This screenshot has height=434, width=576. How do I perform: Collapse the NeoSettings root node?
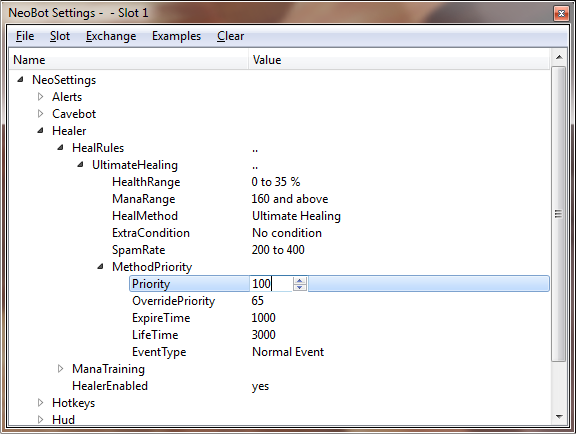(21, 79)
